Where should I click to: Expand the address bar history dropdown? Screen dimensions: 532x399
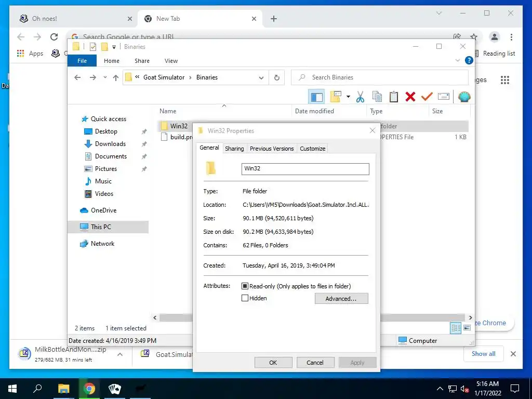(x=261, y=77)
